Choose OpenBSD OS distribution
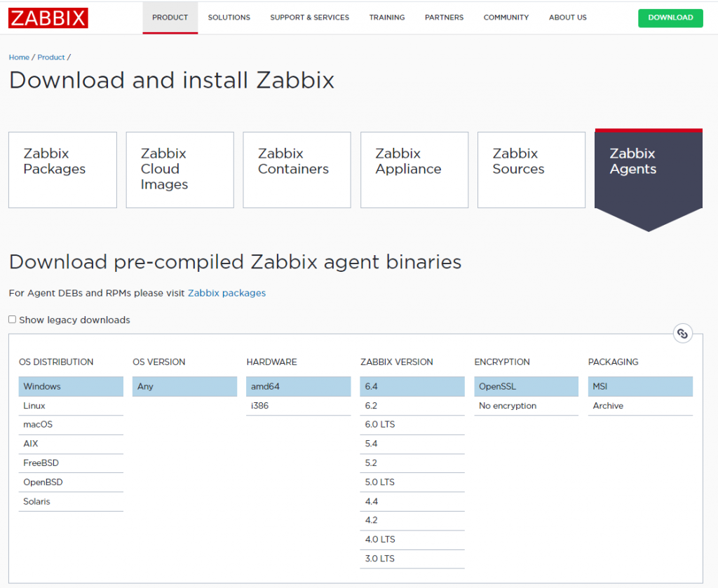This screenshot has height=588, width=718. [71, 482]
